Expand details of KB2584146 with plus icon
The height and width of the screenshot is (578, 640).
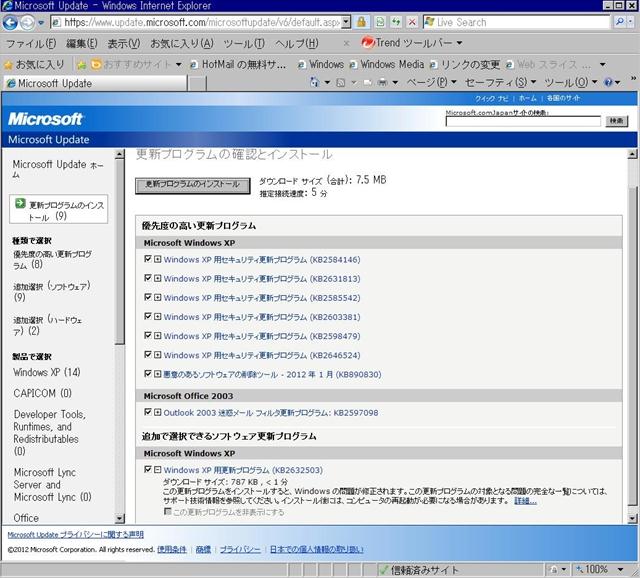[x=158, y=259]
